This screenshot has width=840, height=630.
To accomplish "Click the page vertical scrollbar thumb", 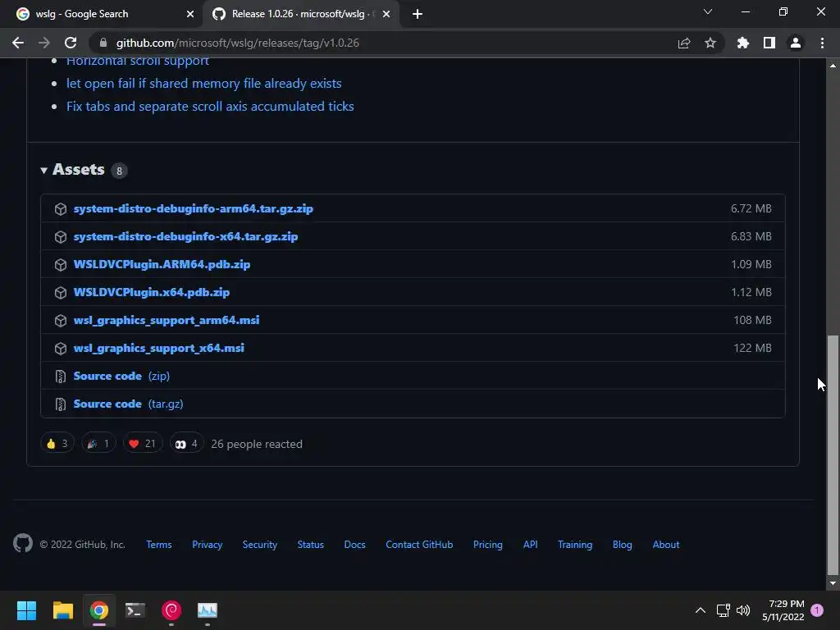I will pos(833,454).
